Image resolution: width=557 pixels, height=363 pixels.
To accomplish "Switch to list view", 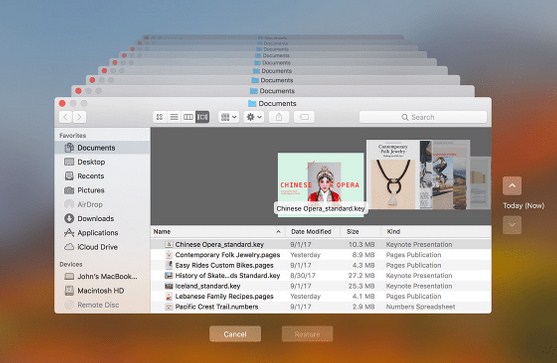I will coord(174,117).
